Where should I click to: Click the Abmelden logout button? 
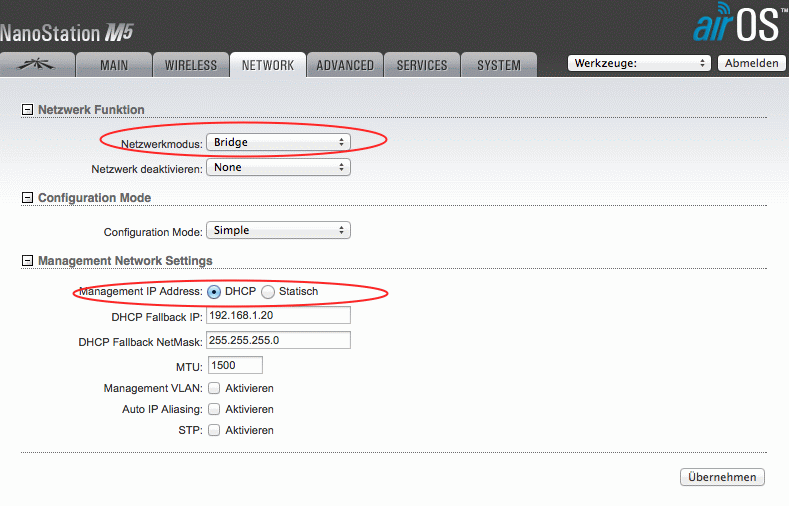click(751, 63)
